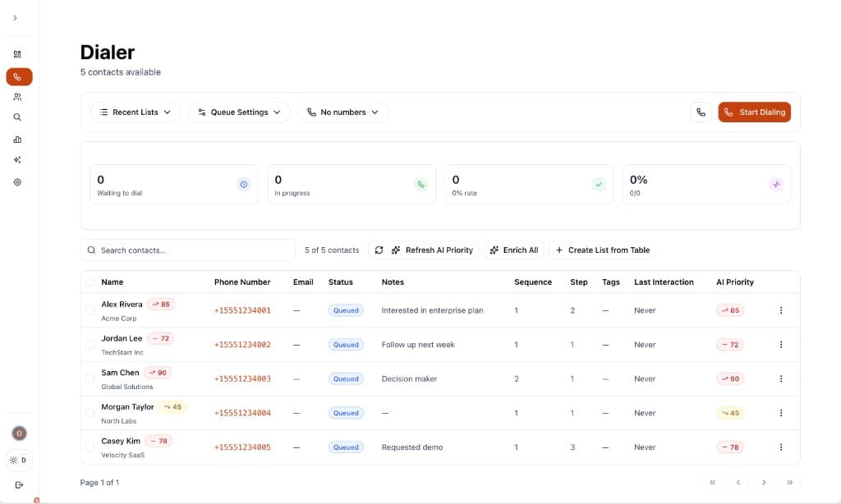Viewport: 841px width, 504px height.
Task: Select the Dialer phone icon in sidebar
Action: (17, 76)
